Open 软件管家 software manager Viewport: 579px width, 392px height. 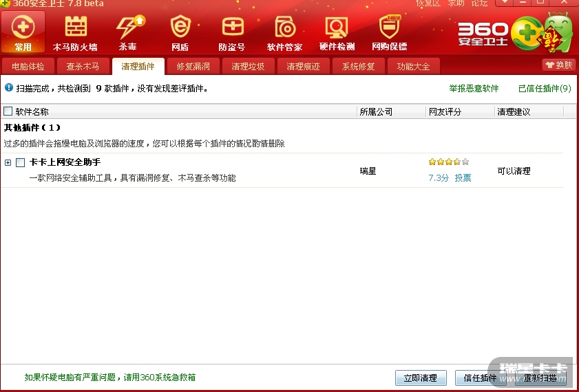(285, 33)
